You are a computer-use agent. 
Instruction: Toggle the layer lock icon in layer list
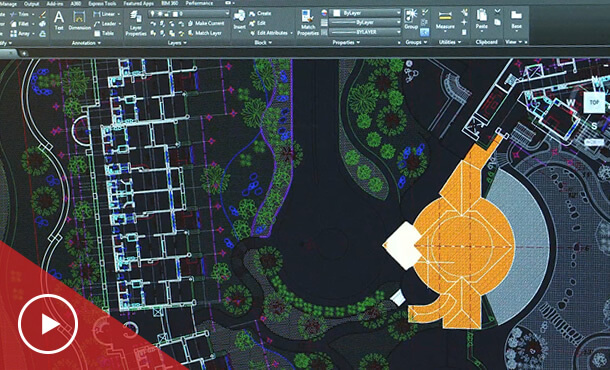tap(168, 14)
